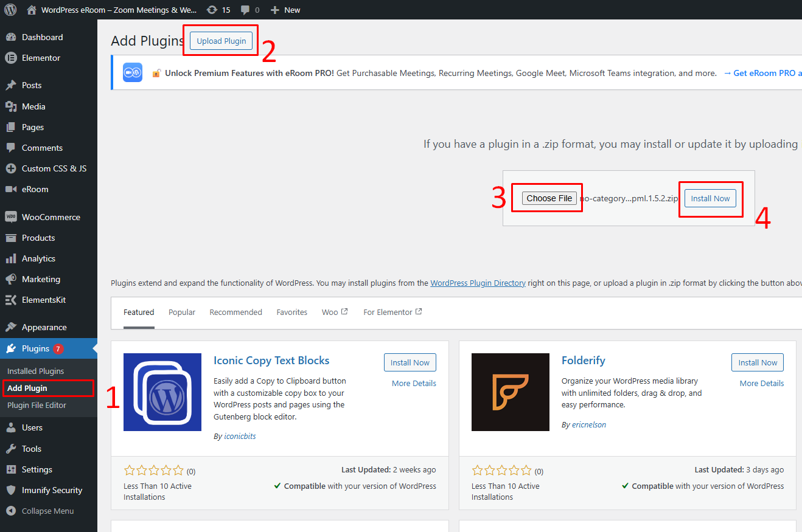This screenshot has width=802, height=532.
Task: Click the Elementor sidebar icon
Action: pyautogui.click(x=11, y=58)
